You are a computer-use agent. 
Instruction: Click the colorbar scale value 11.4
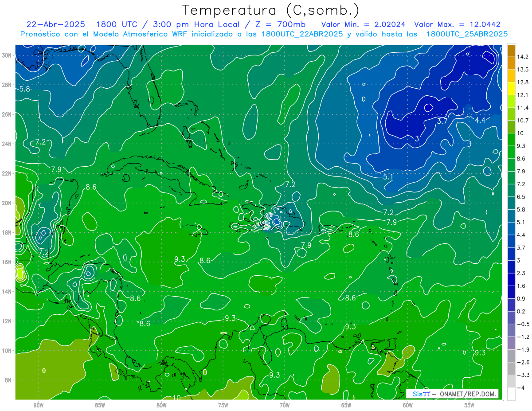point(523,108)
